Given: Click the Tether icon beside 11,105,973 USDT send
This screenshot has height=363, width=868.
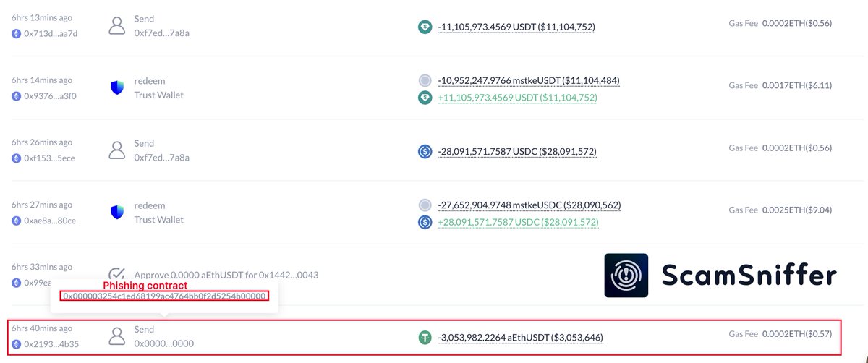Looking at the screenshot, I should click(425, 27).
